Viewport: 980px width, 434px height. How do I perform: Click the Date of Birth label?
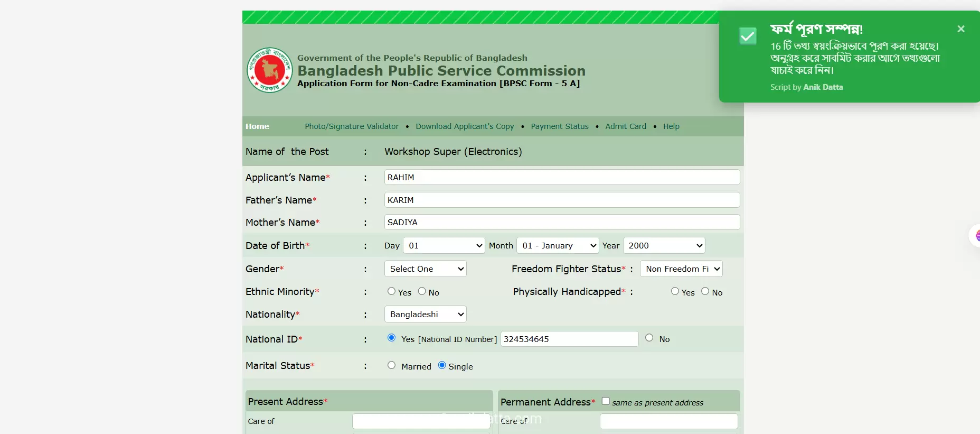point(277,246)
